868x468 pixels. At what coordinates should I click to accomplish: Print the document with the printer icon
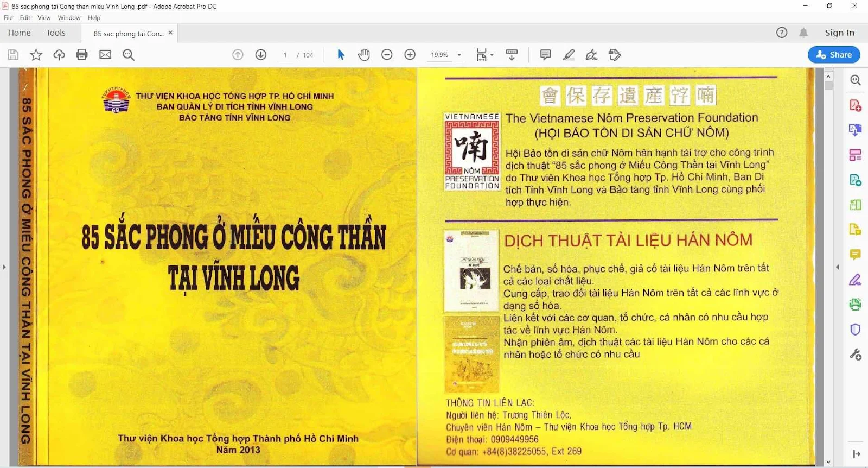pyautogui.click(x=82, y=55)
